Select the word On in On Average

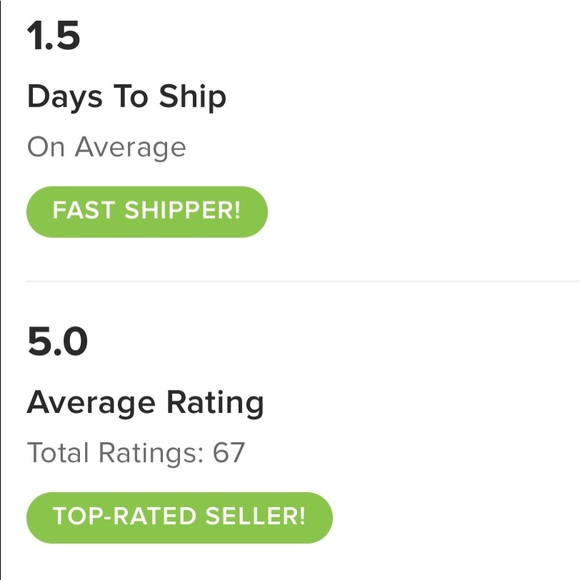coord(46,147)
